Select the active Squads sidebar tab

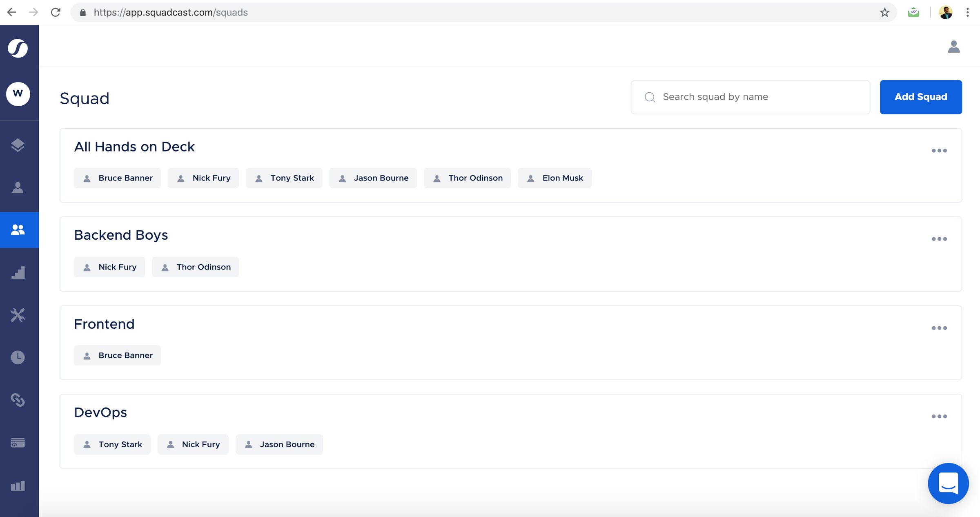tap(18, 230)
